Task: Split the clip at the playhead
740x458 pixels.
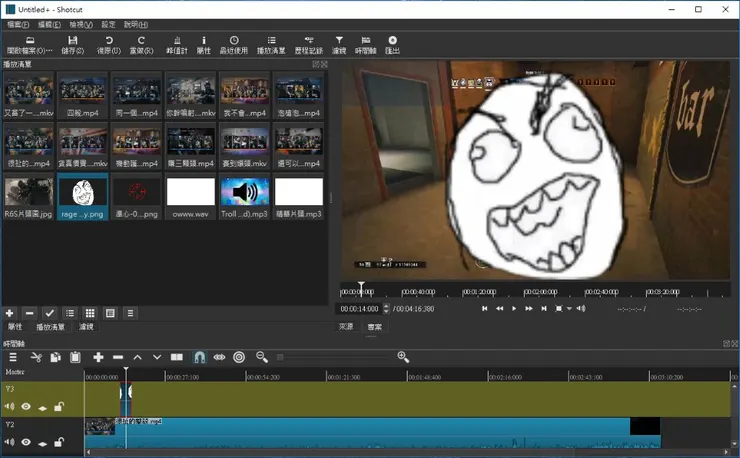Action: pyautogui.click(x=177, y=357)
